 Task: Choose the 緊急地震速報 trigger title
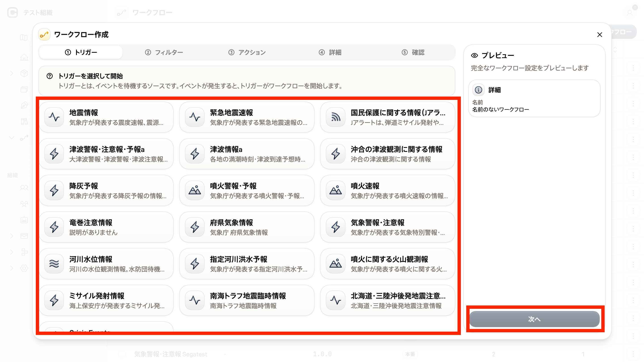[231, 113]
